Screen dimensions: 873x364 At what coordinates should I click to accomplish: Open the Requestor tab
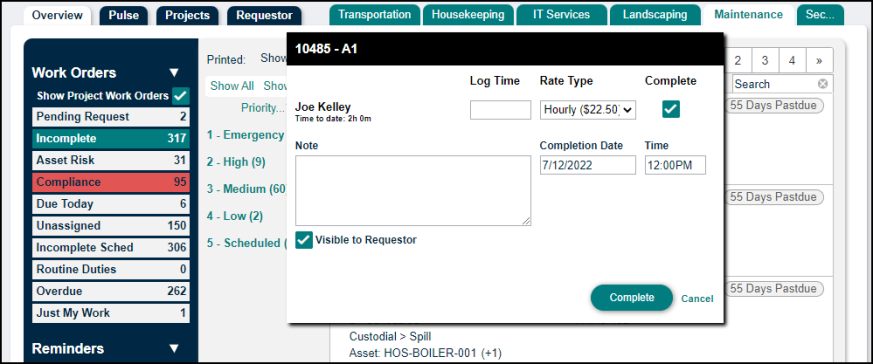(264, 15)
